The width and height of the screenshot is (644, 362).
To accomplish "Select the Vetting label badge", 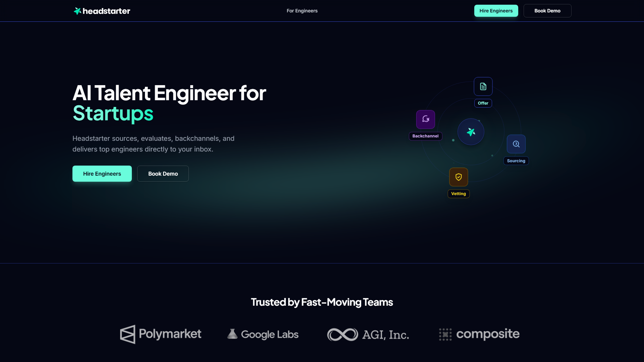I will tap(459, 194).
